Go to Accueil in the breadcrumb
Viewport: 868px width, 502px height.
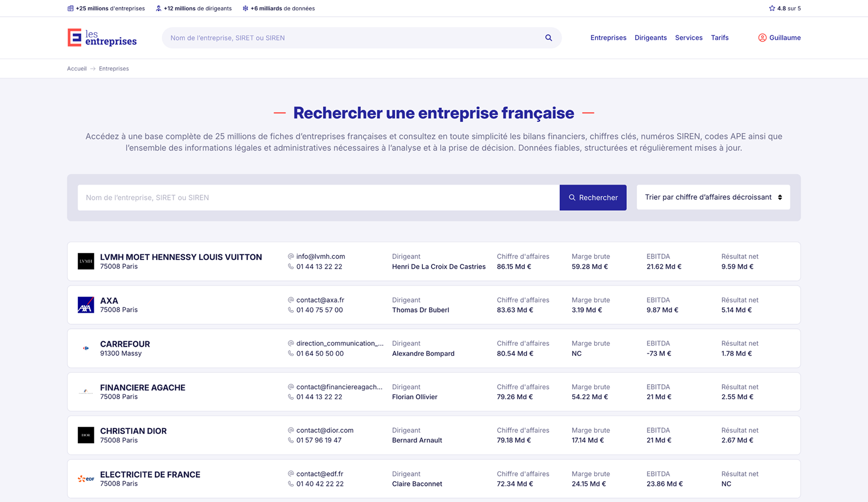(x=77, y=69)
